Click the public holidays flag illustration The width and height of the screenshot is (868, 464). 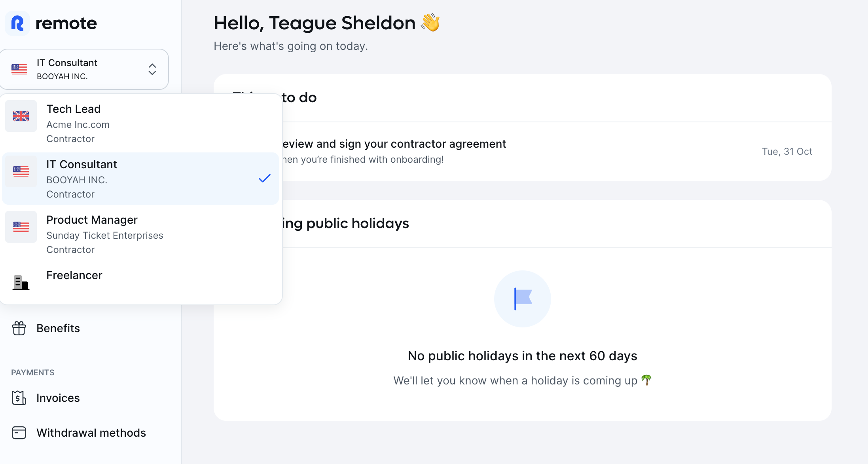(x=523, y=299)
